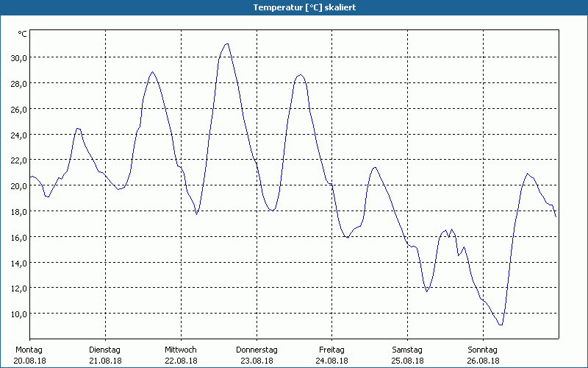Click the Montag day label
Image resolution: width=588 pixels, height=368 pixels.
(29, 350)
